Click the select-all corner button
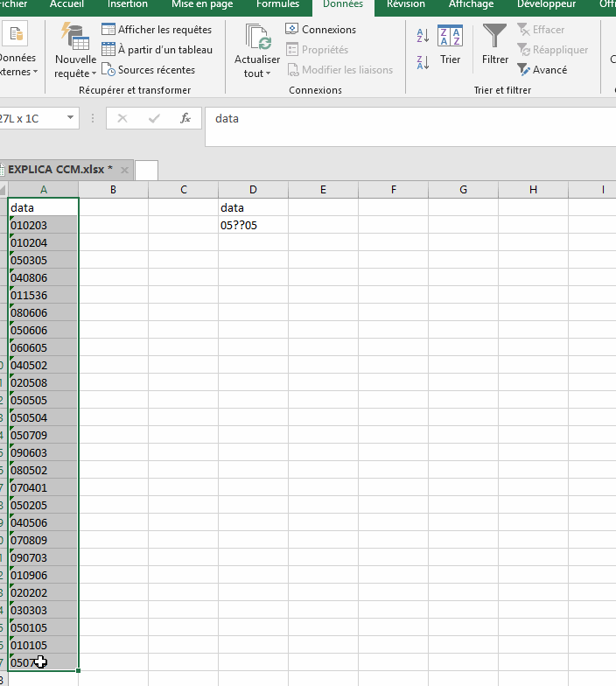 (x=3, y=189)
